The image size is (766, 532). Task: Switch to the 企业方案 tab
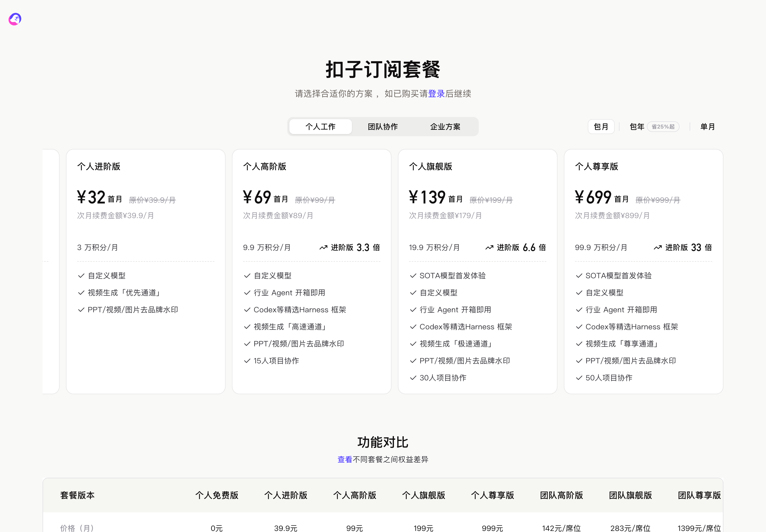445,127
